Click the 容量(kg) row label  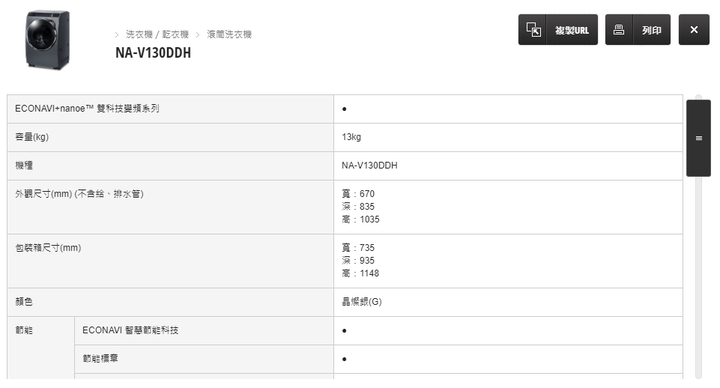tap(32, 137)
